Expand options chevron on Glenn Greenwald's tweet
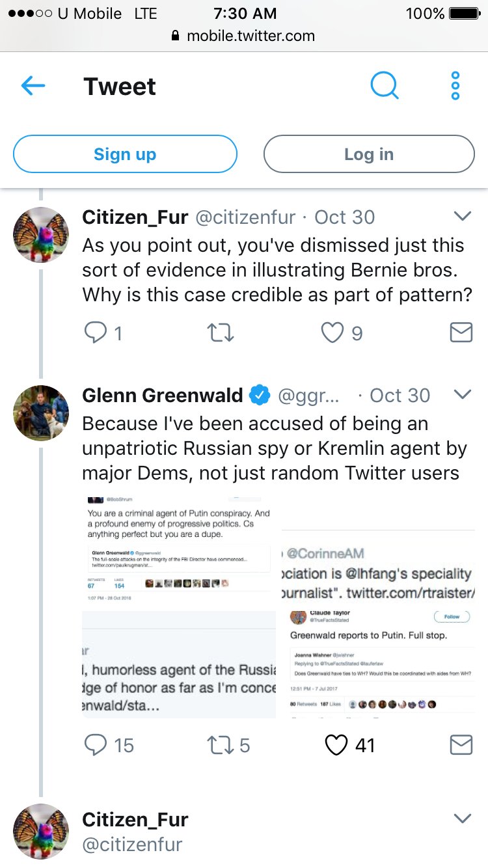This screenshot has width=488, height=868. (462, 394)
